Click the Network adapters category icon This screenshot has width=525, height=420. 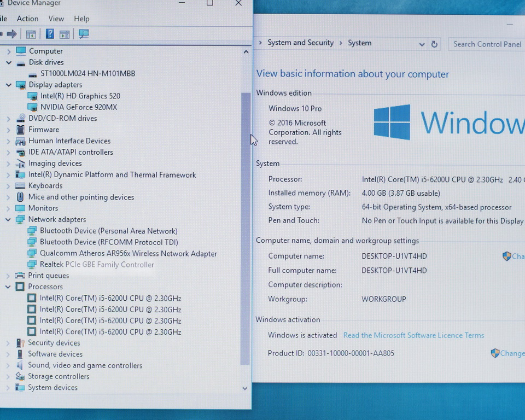point(20,220)
